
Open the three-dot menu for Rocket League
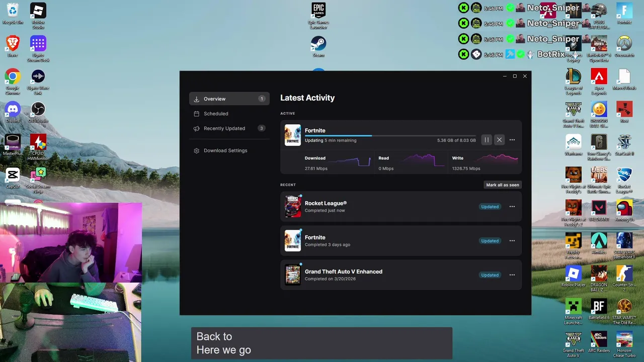512,207
